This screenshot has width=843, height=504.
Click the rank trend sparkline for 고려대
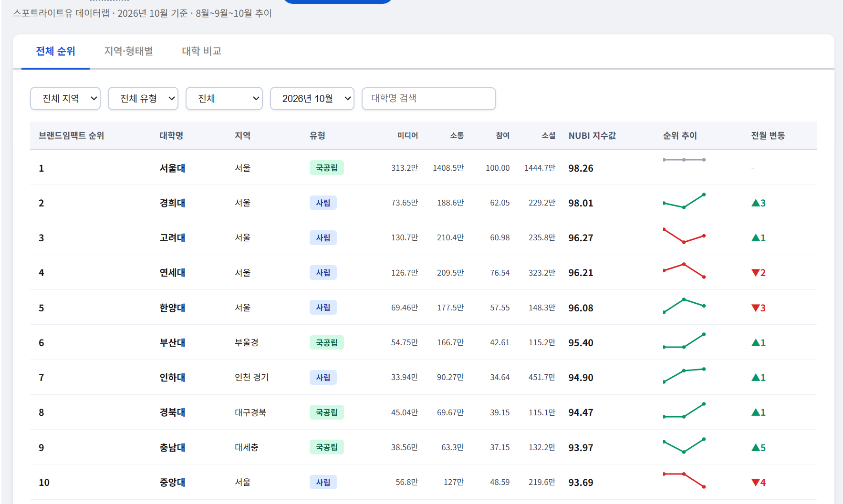pos(684,236)
